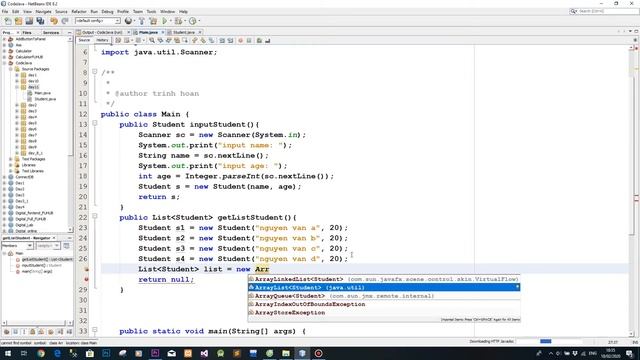
Task: Select ArrayLinkedList<Student> completion suggestion
Action: (384, 279)
